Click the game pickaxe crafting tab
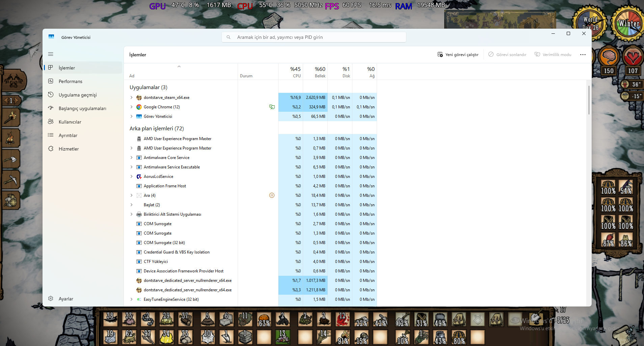This screenshot has height=346, width=644. [x=11, y=180]
